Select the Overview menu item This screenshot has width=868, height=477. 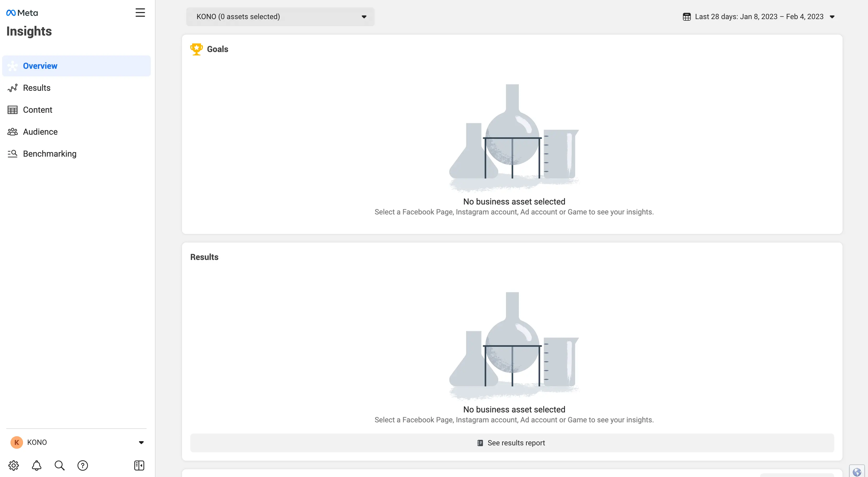pos(40,66)
